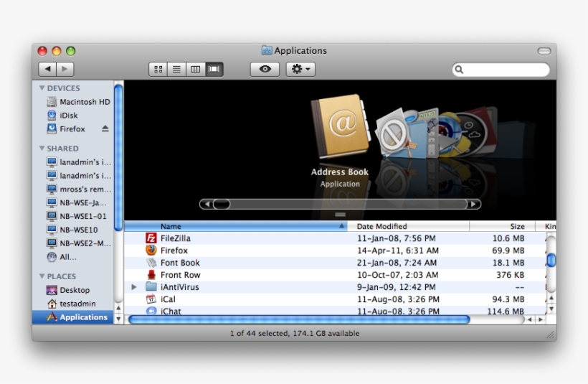This screenshot has width=588, height=384.
Task: Switch to list view
Action: pos(176,70)
